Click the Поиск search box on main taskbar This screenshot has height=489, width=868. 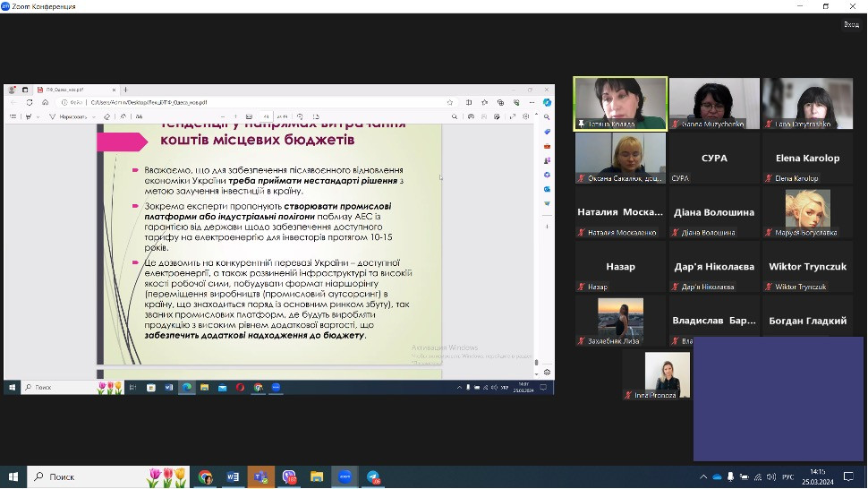tap(108, 476)
